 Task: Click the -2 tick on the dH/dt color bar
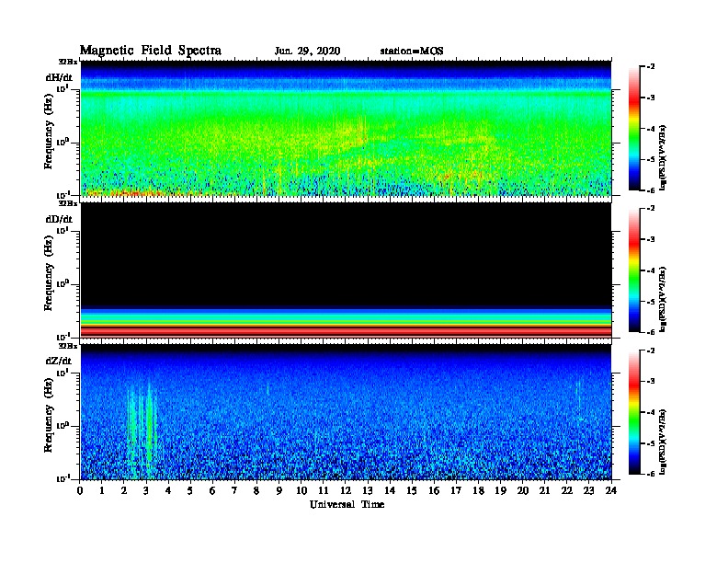(x=651, y=67)
